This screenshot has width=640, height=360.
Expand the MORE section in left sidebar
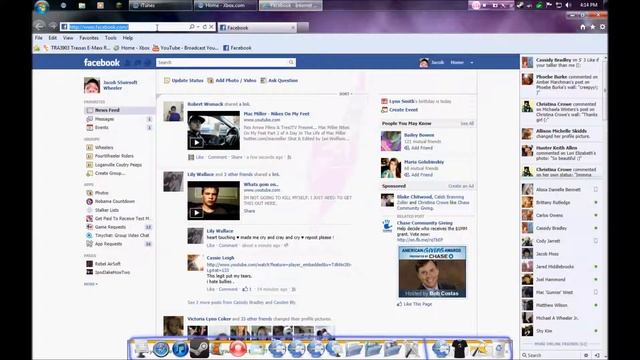pyautogui.click(x=91, y=284)
